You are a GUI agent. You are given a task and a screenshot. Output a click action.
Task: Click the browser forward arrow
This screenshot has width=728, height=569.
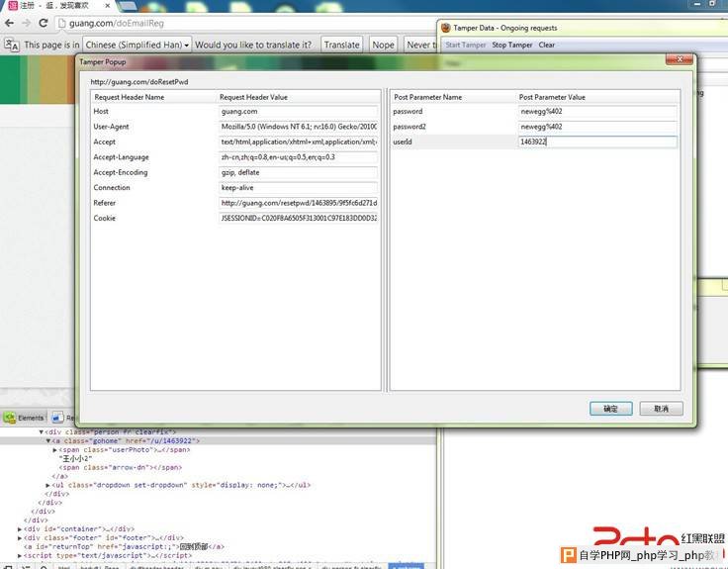pos(26,23)
